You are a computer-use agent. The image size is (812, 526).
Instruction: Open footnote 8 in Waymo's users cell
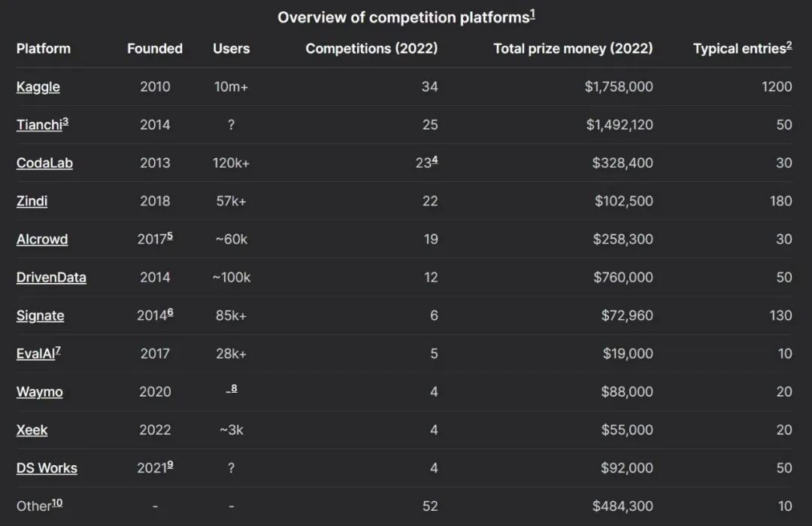tap(234, 388)
